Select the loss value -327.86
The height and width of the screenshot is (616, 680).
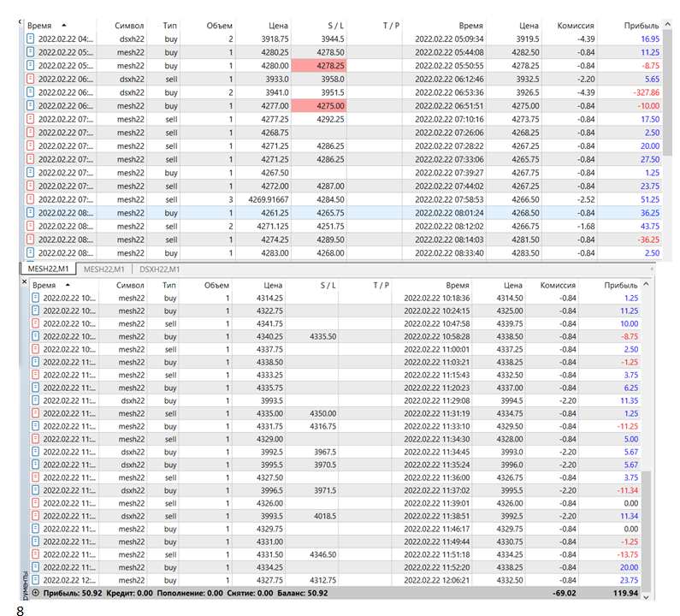(x=646, y=92)
